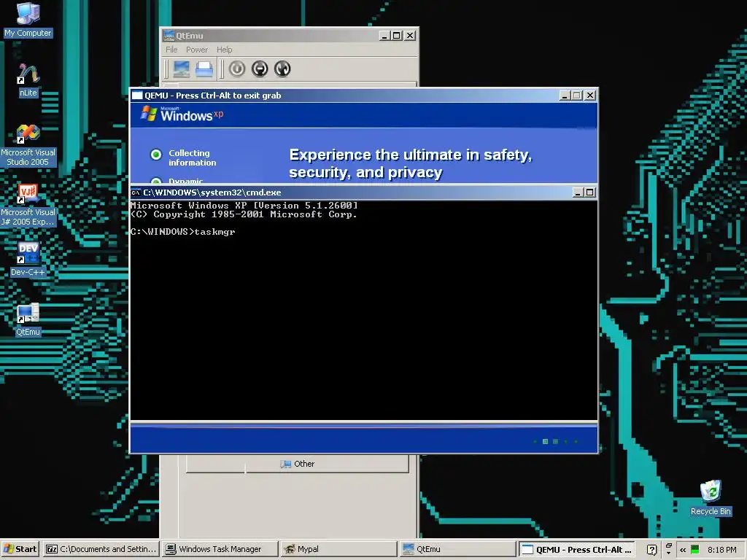Image resolution: width=747 pixels, height=560 pixels.
Task: Click the 8:18 PM taskbar clock
Action: click(721, 550)
